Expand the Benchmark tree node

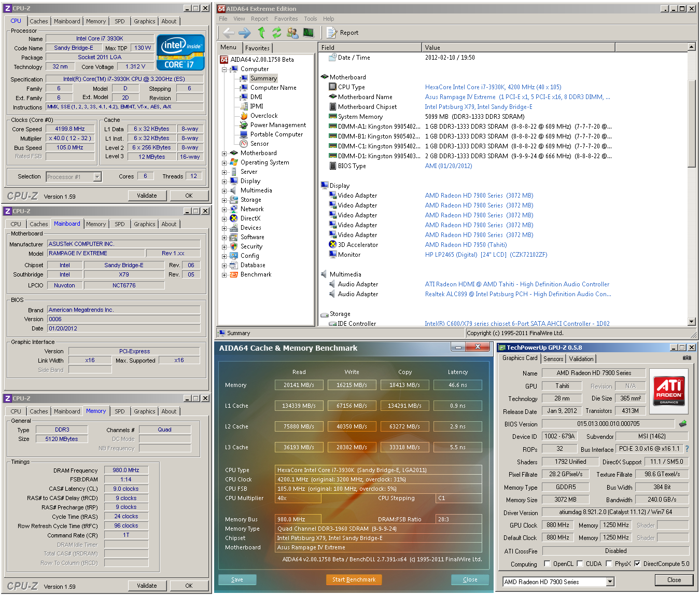(225, 274)
